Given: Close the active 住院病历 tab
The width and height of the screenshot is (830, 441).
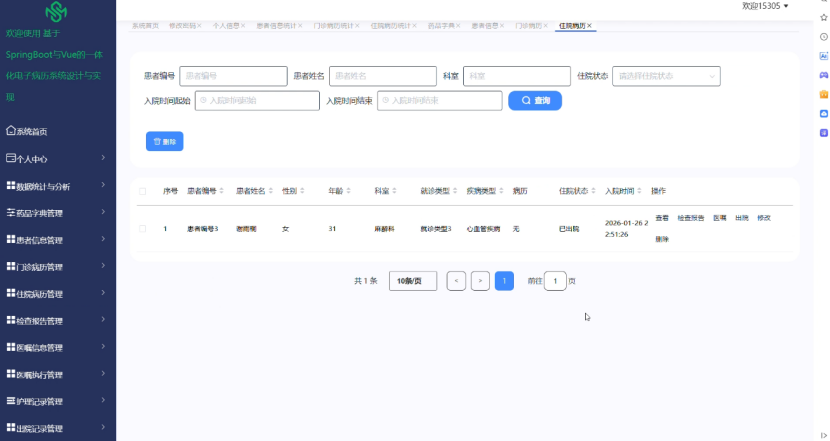Looking at the screenshot, I should pyautogui.click(x=589, y=25).
